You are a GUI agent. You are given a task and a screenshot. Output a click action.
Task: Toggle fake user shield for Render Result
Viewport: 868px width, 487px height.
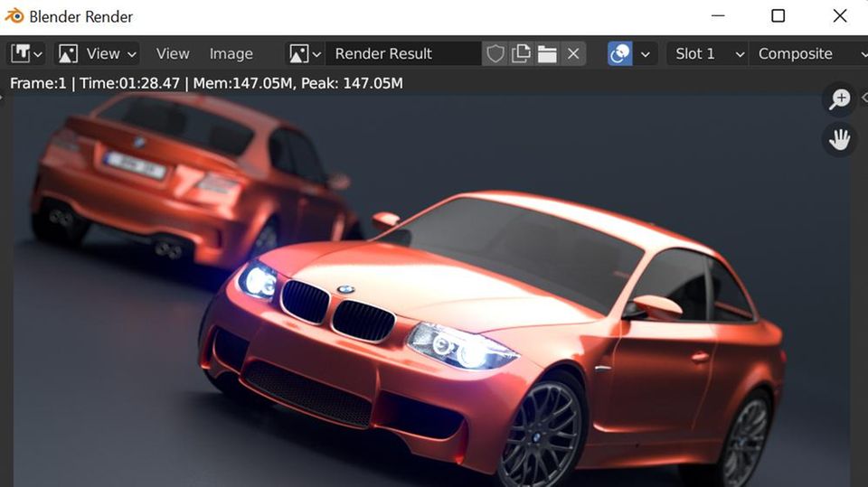click(495, 54)
